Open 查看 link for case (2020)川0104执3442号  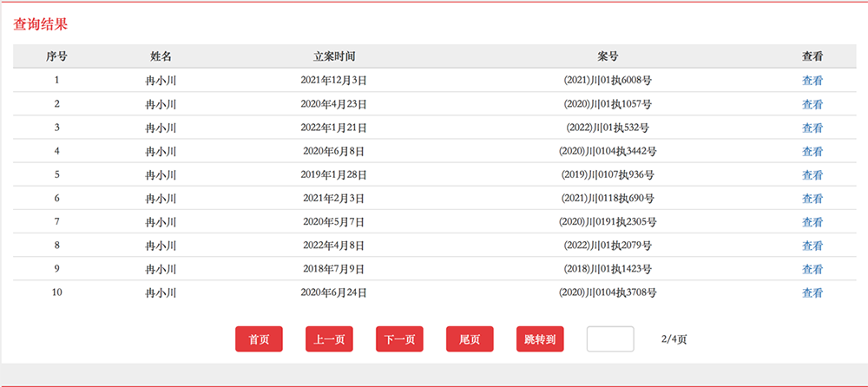[812, 151]
